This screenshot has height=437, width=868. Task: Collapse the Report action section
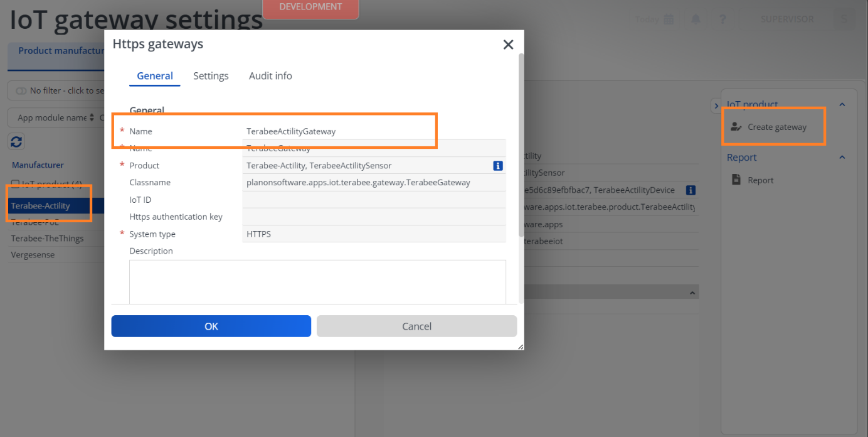pyautogui.click(x=842, y=158)
